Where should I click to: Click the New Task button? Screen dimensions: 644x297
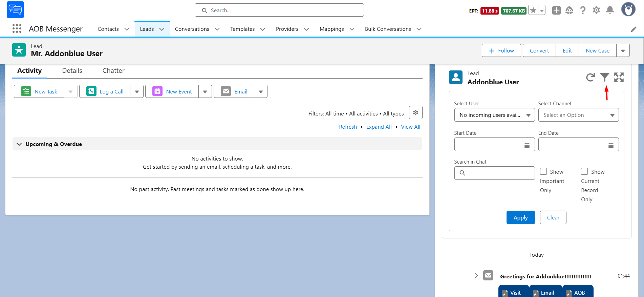[39, 91]
